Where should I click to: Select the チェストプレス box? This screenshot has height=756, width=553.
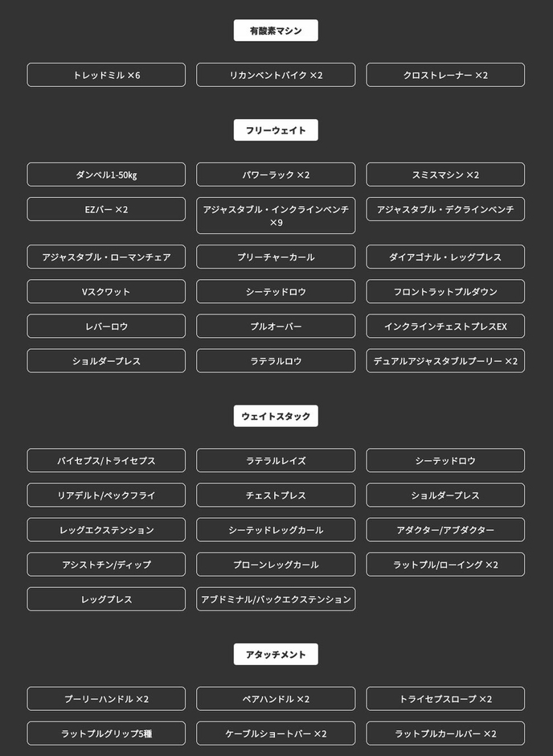(x=276, y=495)
